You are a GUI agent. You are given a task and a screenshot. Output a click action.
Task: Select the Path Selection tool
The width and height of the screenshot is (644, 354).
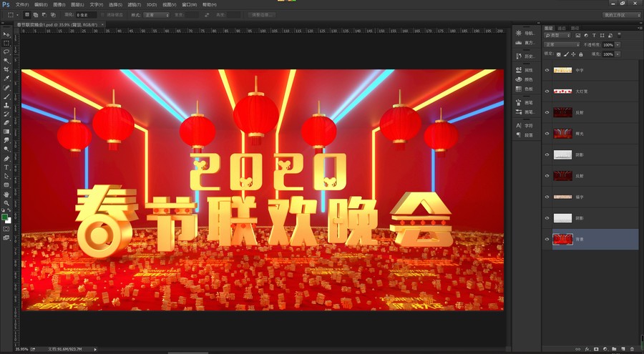point(6,176)
